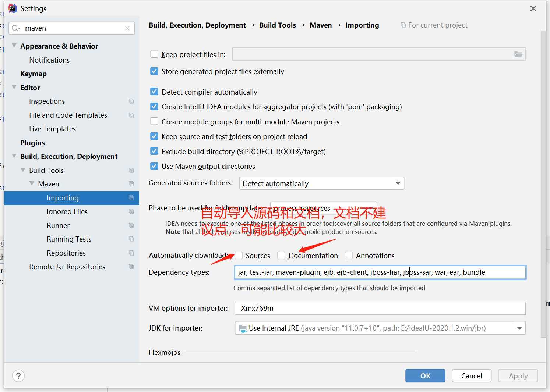Click project-level icon next to Remote Jar Repositories

(131, 267)
